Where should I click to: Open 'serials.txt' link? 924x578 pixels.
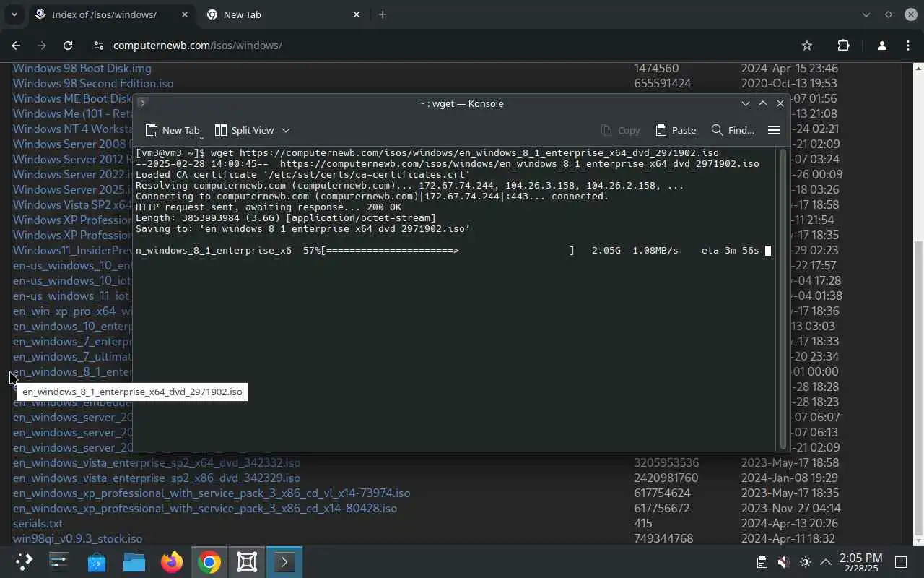point(38,523)
